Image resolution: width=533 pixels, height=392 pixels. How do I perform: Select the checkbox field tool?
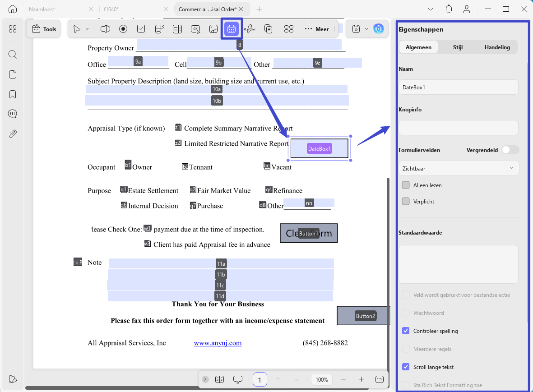coord(141,29)
